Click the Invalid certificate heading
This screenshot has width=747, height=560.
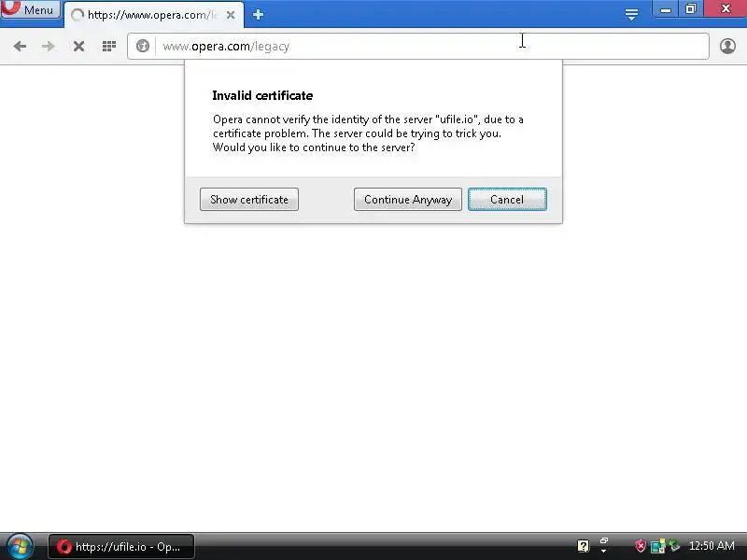pyautogui.click(x=262, y=96)
